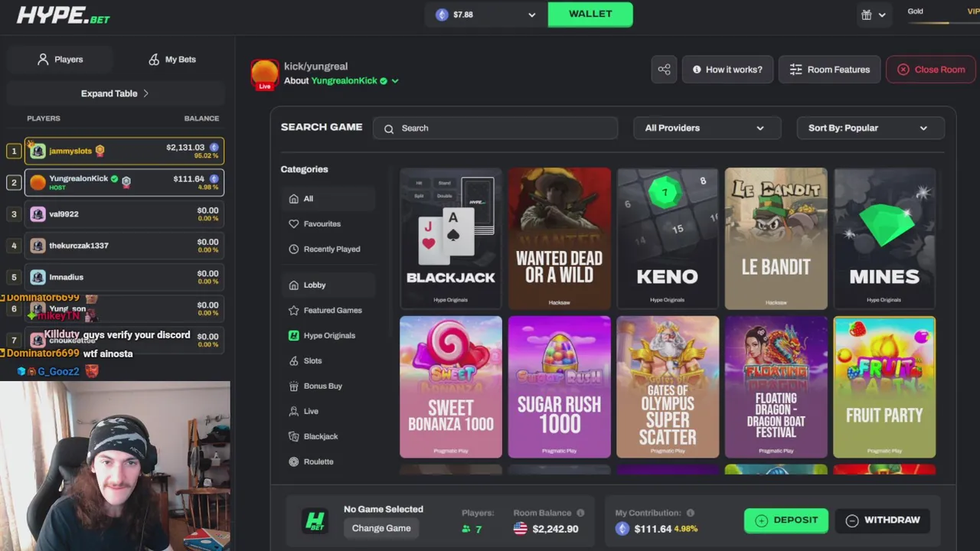Click the Search magnifier icon
Screen dimensions: 980x551
click(389, 129)
